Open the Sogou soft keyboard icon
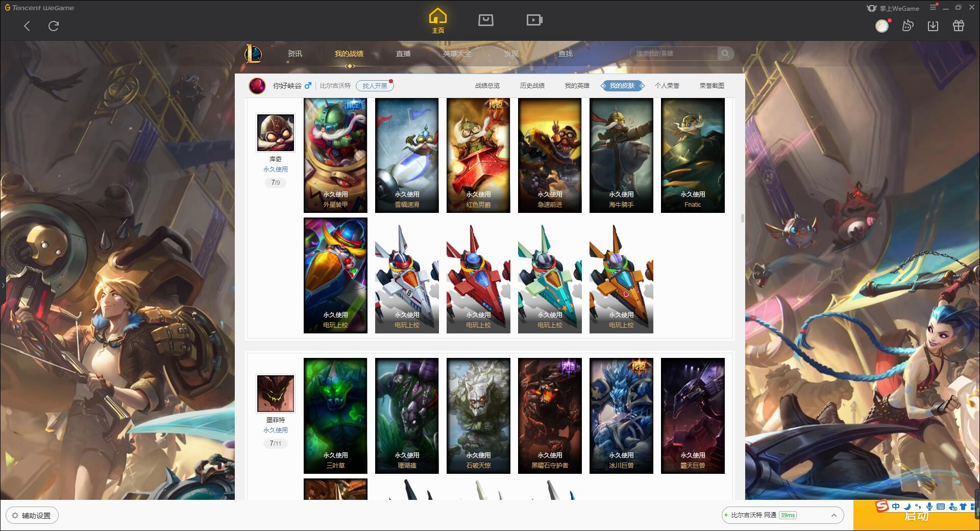This screenshot has height=531, width=980. click(x=941, y=506)
